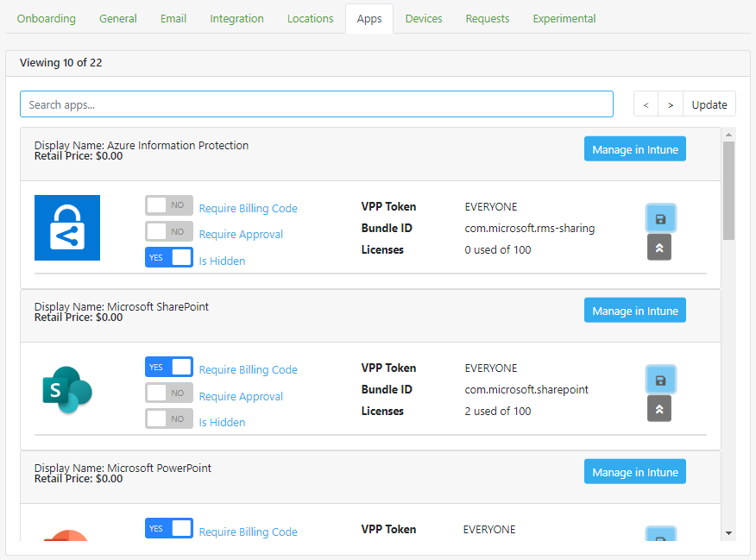The width and height of the screenshot is (756, 560).
Task: Click Require Billing Code link for Microsoft PowerPoint
Action: pos(249,532)
